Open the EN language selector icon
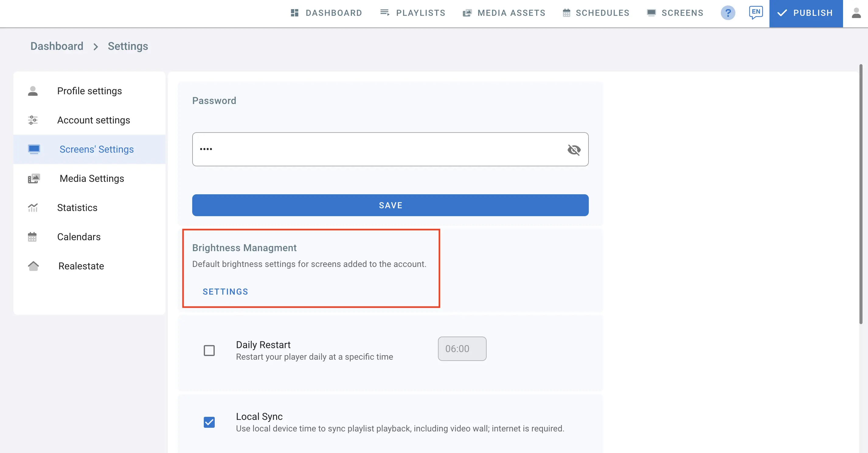 pos(756,12)
